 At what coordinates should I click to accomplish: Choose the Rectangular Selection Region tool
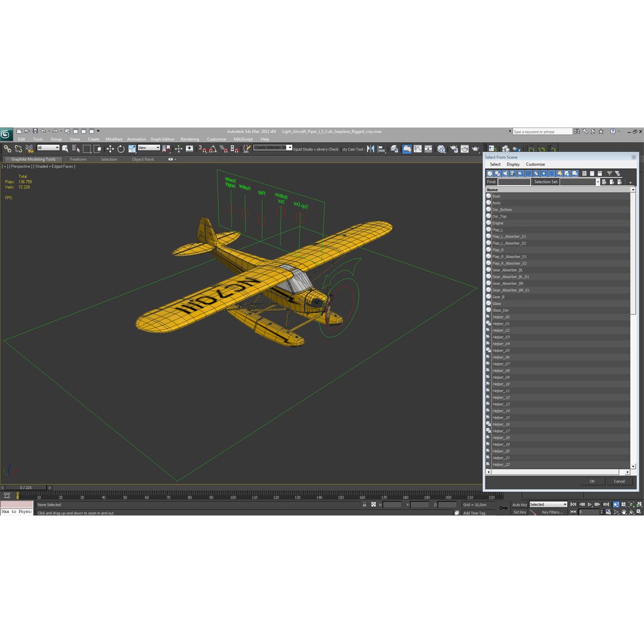click(x=86, y=148)
